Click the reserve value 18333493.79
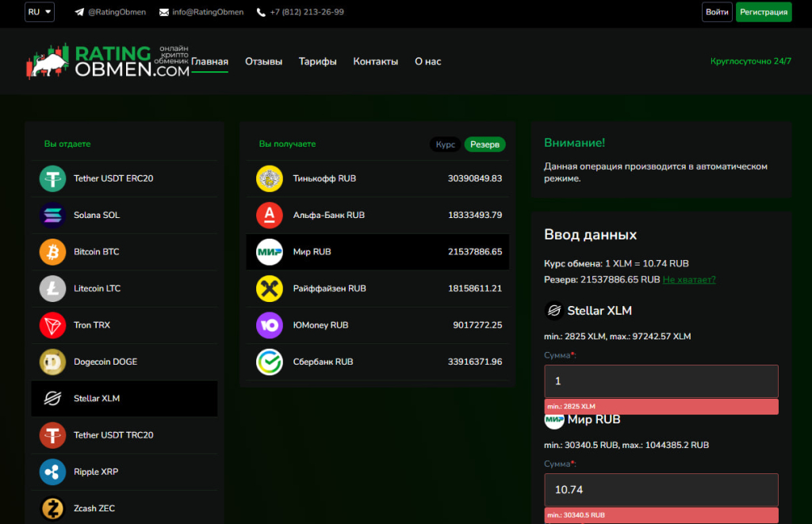The width and height of the screenshot is (812, 524). 475,216
